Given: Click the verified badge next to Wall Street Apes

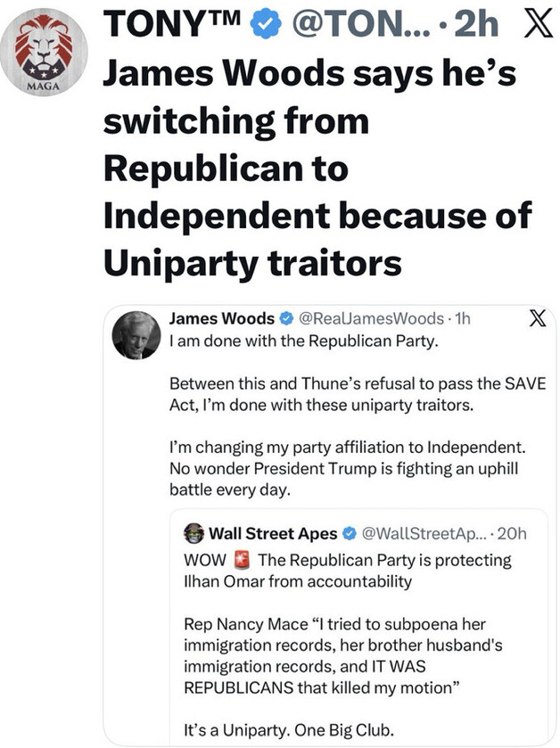Looking at the screenshot, I should (350, 534).
